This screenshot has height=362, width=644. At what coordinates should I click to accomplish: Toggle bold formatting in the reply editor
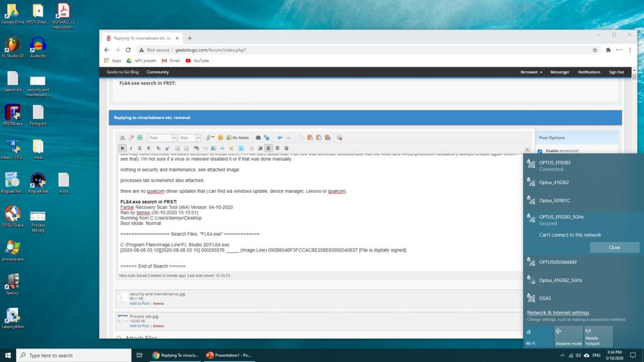click(x=122, y=148)
